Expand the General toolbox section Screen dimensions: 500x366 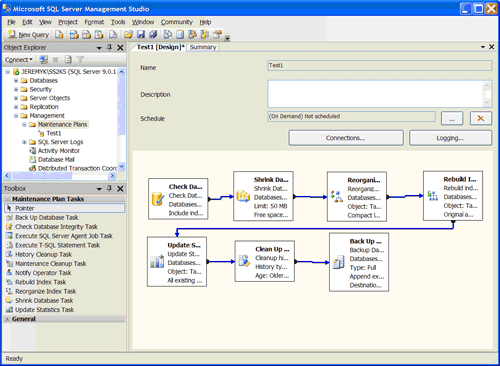tap(7, 319)
